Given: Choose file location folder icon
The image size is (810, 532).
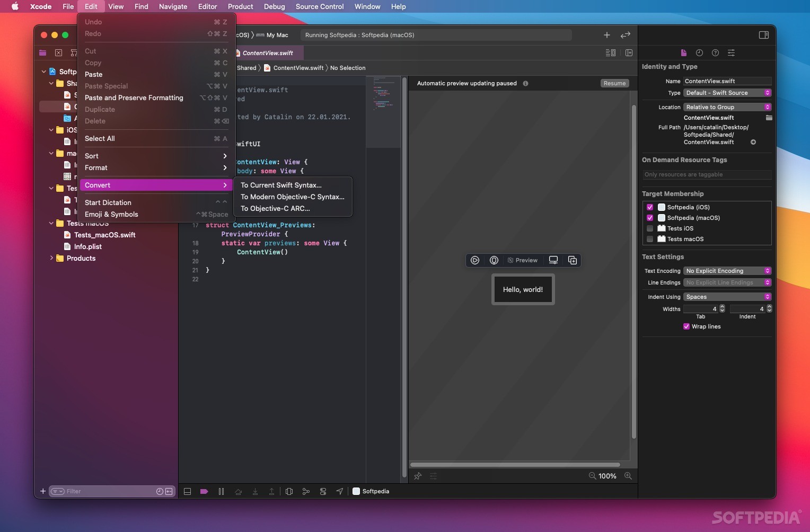Looking at the screenshot, I should click(769, 118).
